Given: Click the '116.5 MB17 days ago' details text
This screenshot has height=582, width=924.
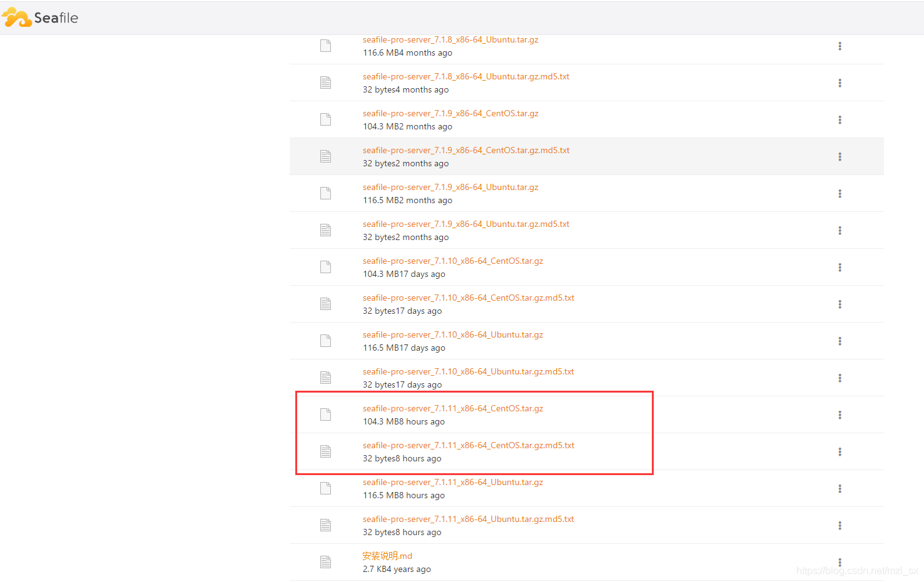Looking at the screenshot, I should tap(404, 348).
